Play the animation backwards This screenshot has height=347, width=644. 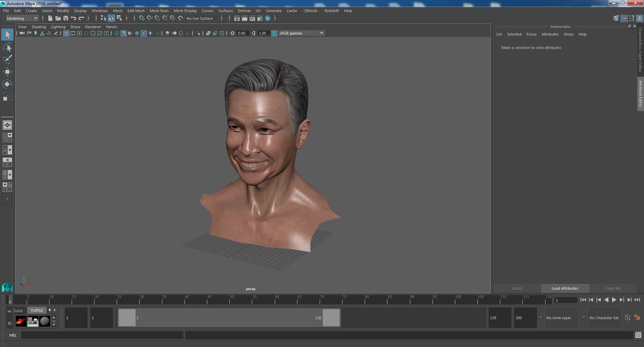click(606, 300)
